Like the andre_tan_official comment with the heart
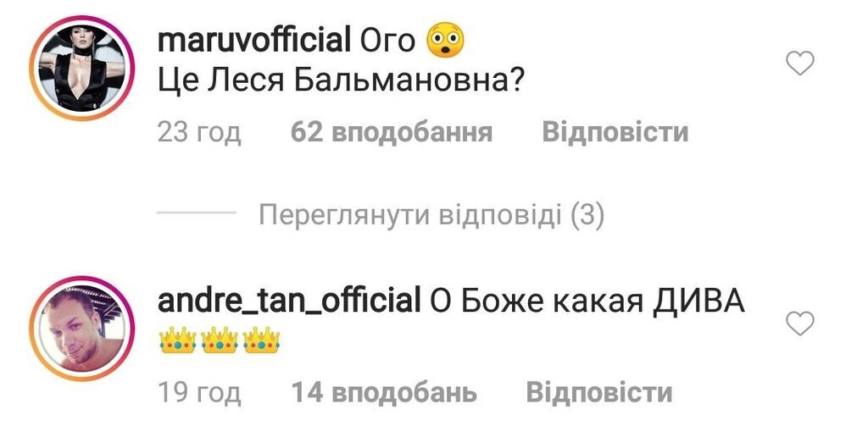 tap(800, 323)
